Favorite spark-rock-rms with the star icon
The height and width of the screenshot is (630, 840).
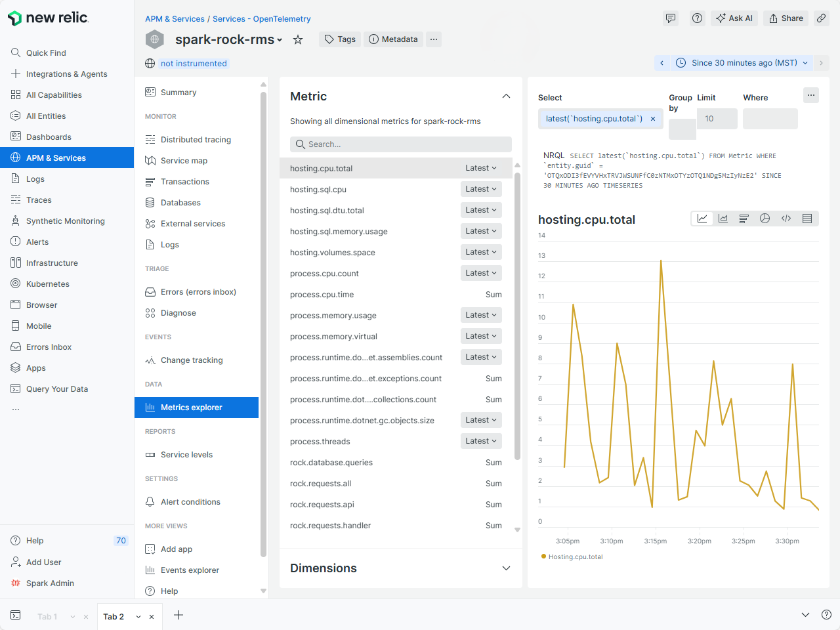click(298, 39)
